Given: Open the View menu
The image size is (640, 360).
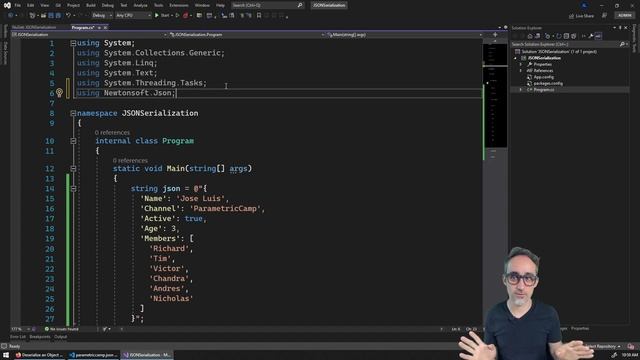Looking at the screenshot, I should [x=44, y=5].
